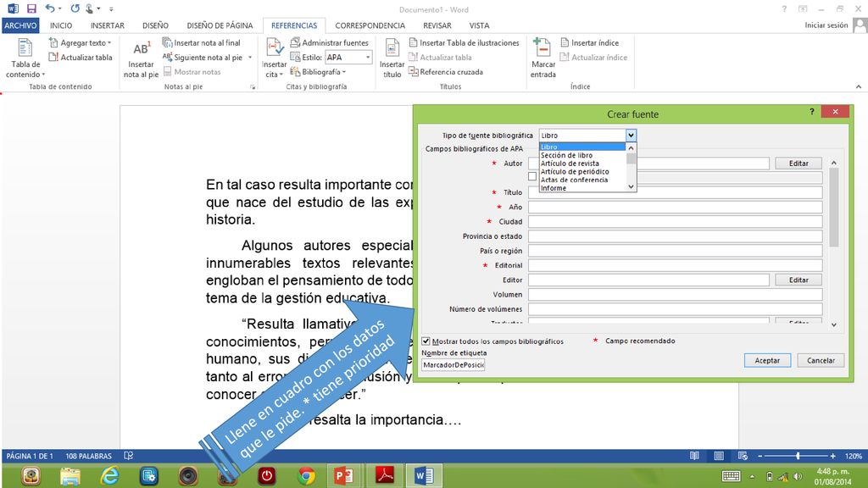Click Agregar texto in Tabla de contenido group

coord(80,42)
